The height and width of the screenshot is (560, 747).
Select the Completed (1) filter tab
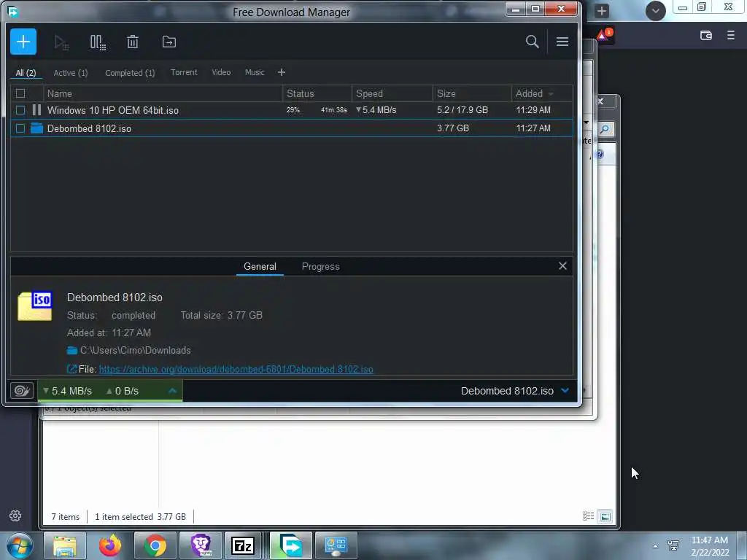click(x=130, y=73)
